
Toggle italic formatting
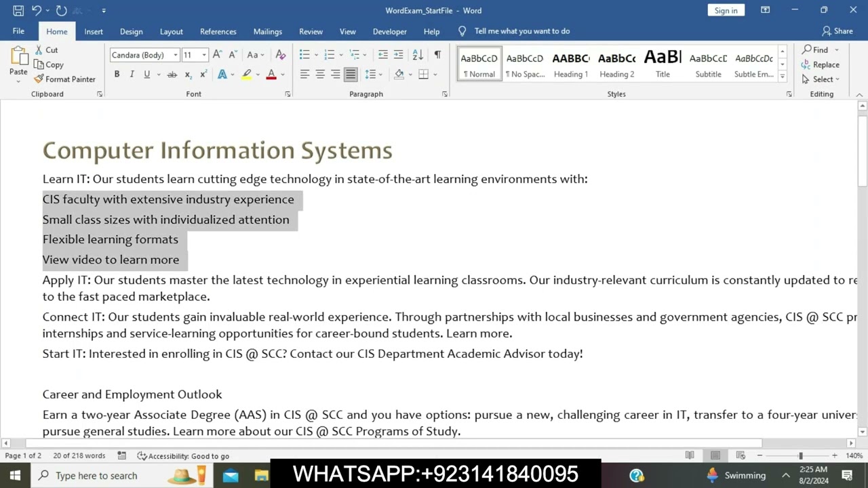[132, 75]
